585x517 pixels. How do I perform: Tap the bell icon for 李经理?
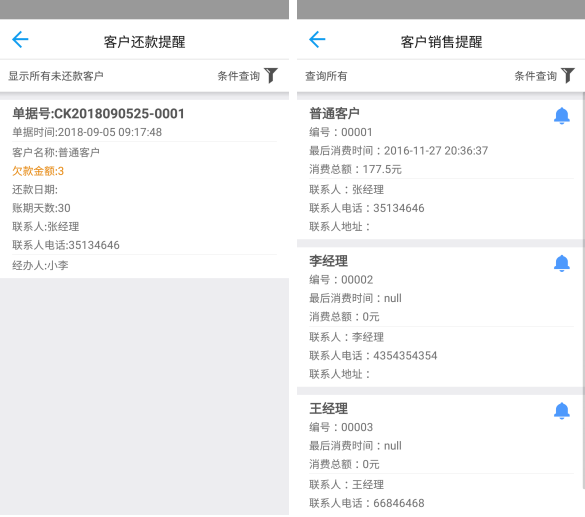[561, 263]
